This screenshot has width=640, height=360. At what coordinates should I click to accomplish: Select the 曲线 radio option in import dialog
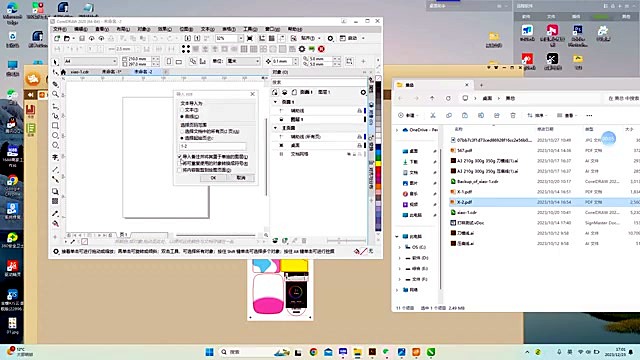190,117
